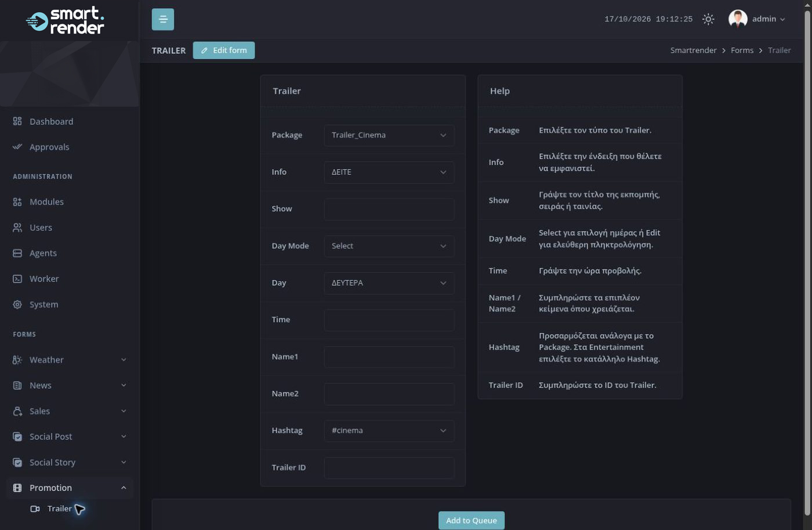The height and width of the screenshot is (530, 812).
Task: Click the System gear icon
Action: pyautogui.click(x=17, y=304)
